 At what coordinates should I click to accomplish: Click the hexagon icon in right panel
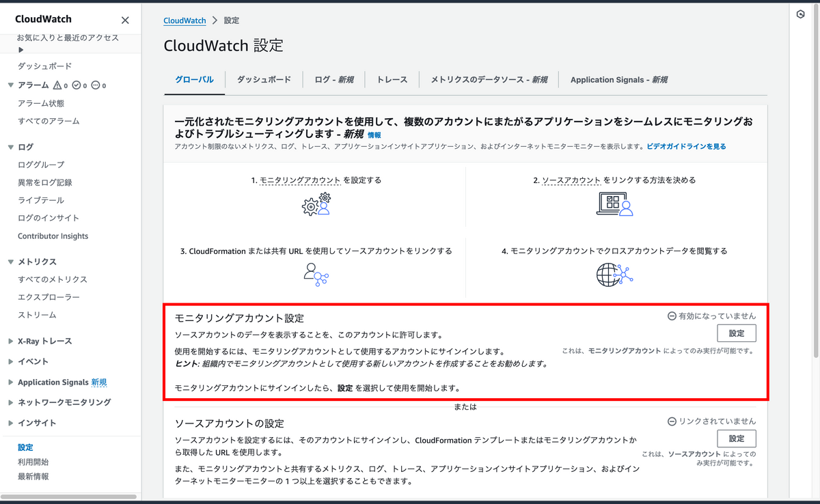coord(801,14)
